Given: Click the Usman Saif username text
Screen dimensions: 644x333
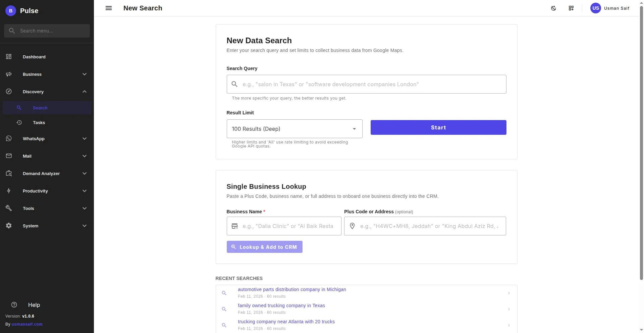Looking at the screenshot, I should pos(616,8).
